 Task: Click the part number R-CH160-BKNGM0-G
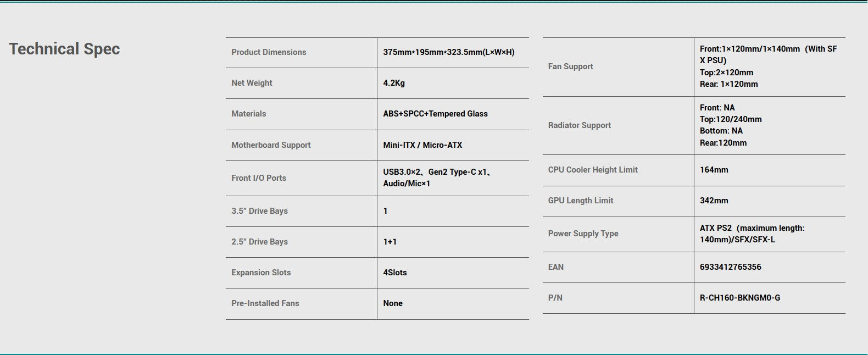point(739,298)
